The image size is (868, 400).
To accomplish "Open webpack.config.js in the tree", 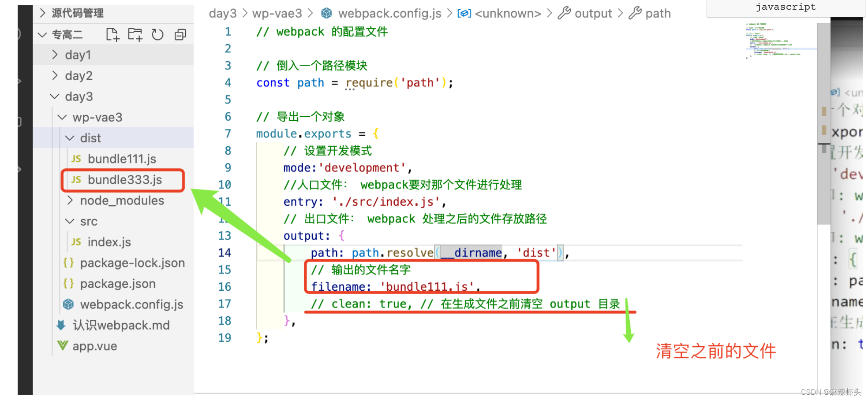I will click(131, 304).
